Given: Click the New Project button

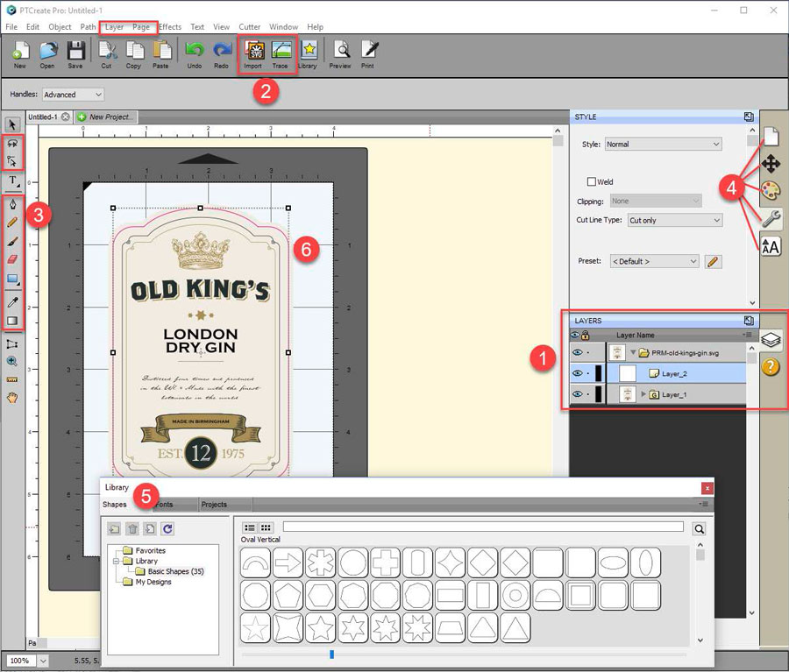Looking at the screenshot, I should pos(105,117).
